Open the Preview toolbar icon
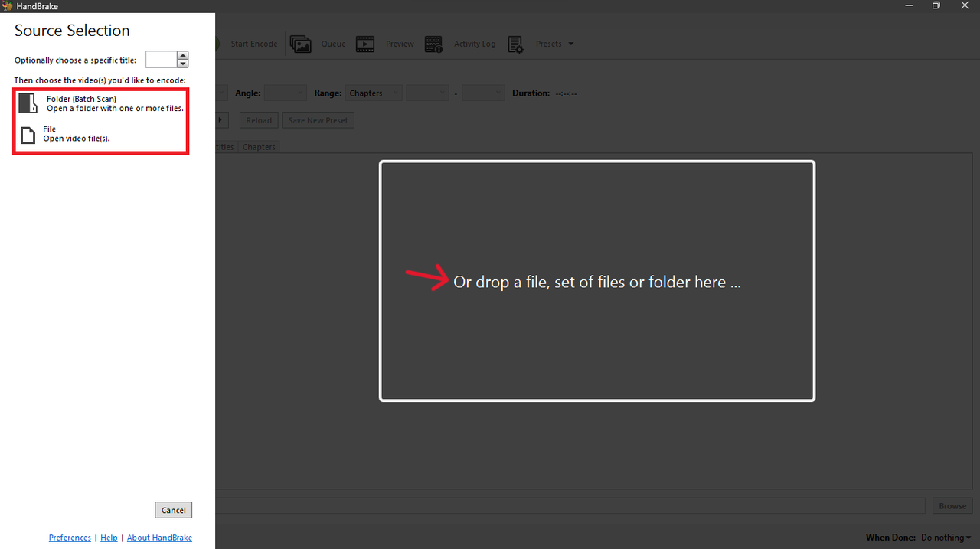This screenshot has height=549, width=980. [x=365, y=44]
